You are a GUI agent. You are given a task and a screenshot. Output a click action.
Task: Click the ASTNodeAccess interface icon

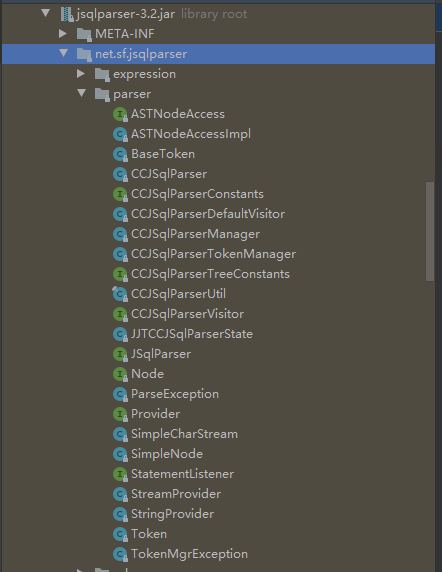click(x=120, y=114)
